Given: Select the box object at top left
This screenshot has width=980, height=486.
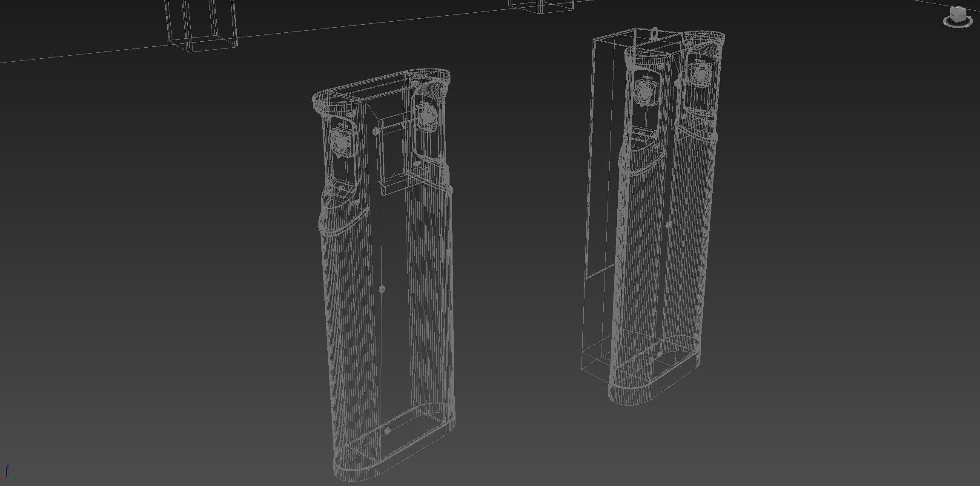Looking at the screenshot, I should coord(201,26).
